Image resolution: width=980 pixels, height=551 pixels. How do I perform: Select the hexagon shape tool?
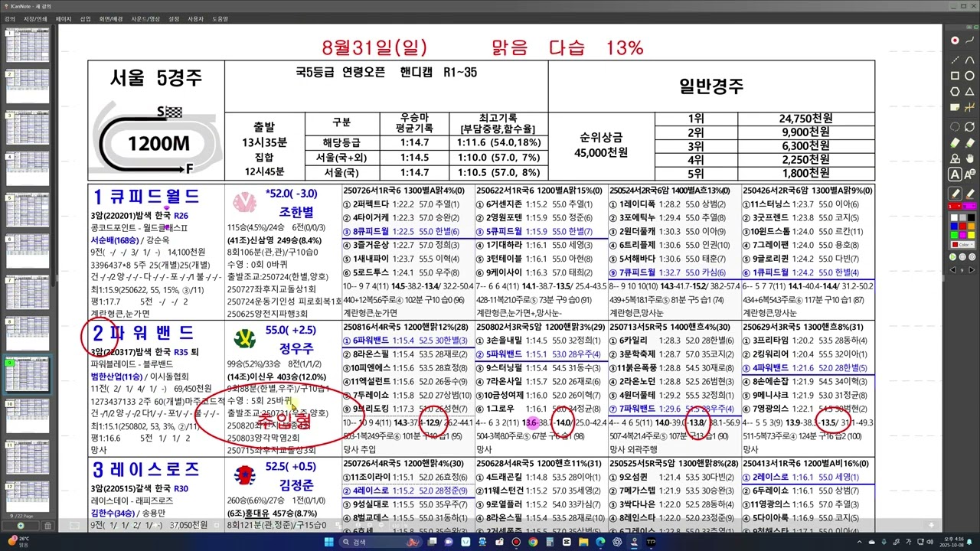955,90
